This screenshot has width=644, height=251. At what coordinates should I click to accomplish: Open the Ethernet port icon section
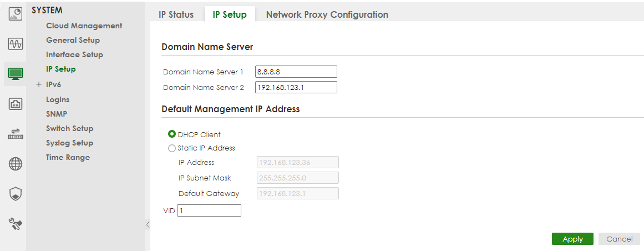click(15, 104)
